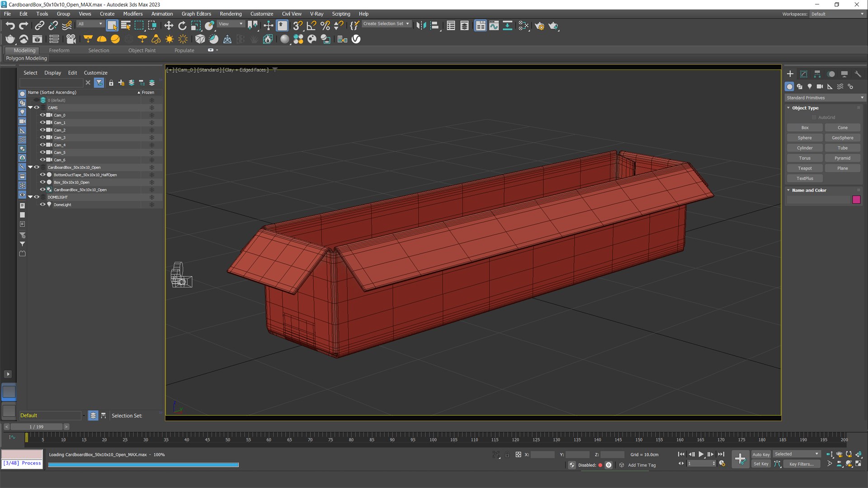Open the Select by Name list icon

126,26
